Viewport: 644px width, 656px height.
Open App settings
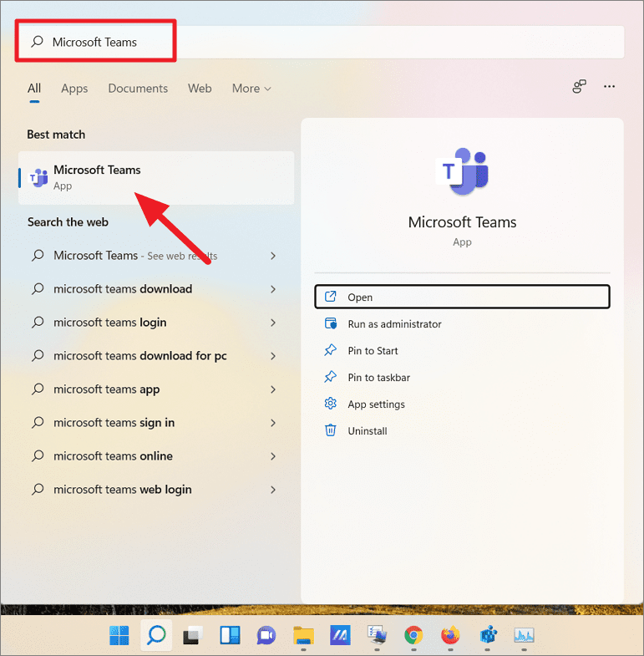tap(462, 404)
